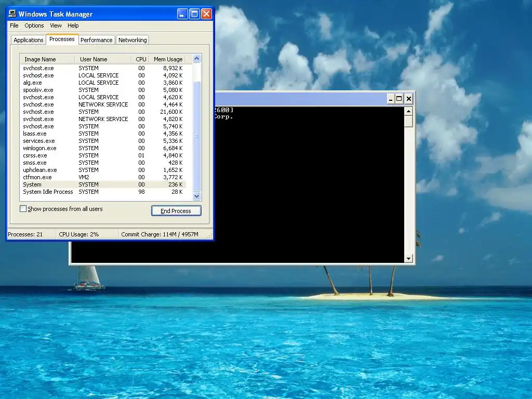Select the ctfmon.exe process row

tap(103, 178)
